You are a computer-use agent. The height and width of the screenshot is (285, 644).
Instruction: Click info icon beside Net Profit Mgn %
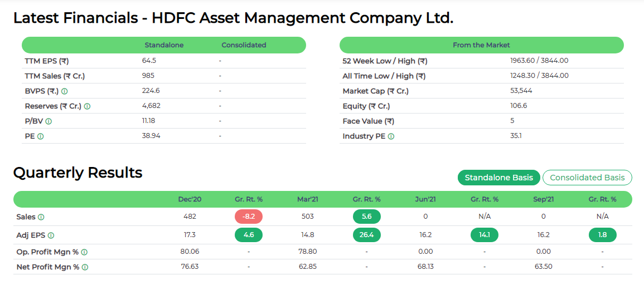pyautogui.click(x=85, y=267)
